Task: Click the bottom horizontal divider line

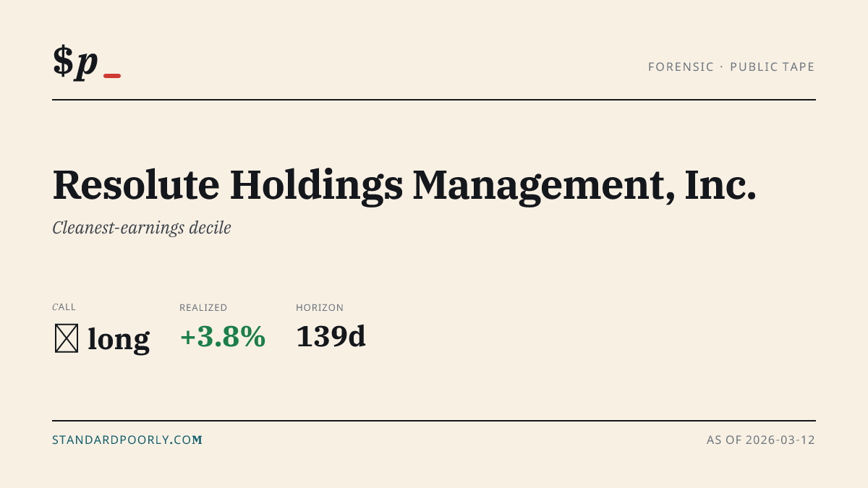Action: (x=434, y=420)
